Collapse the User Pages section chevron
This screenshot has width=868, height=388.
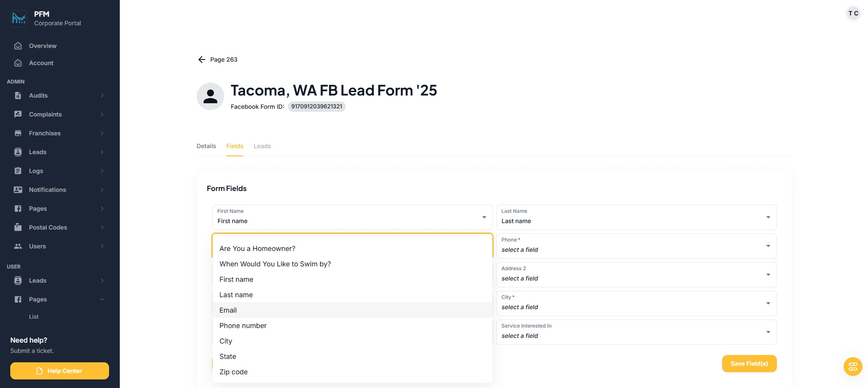pos(102,299)
